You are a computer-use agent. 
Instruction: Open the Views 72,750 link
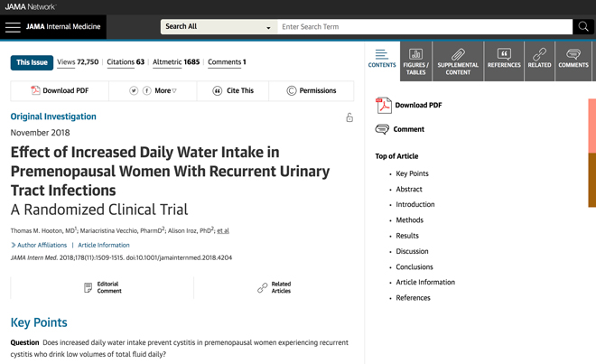coord(78,62)
